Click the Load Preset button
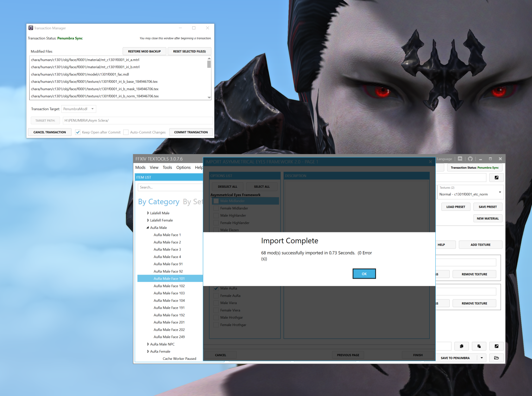 coord(456,207)
